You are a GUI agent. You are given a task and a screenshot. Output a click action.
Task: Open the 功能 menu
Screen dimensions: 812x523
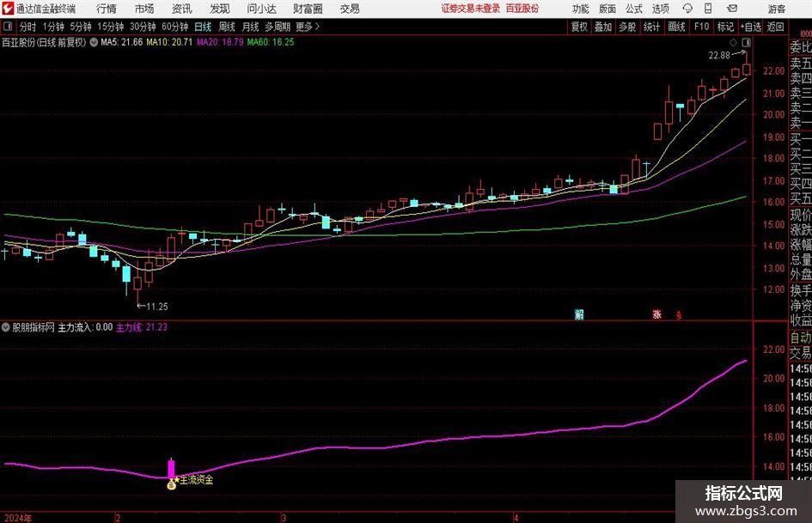(x=581, y=9)
